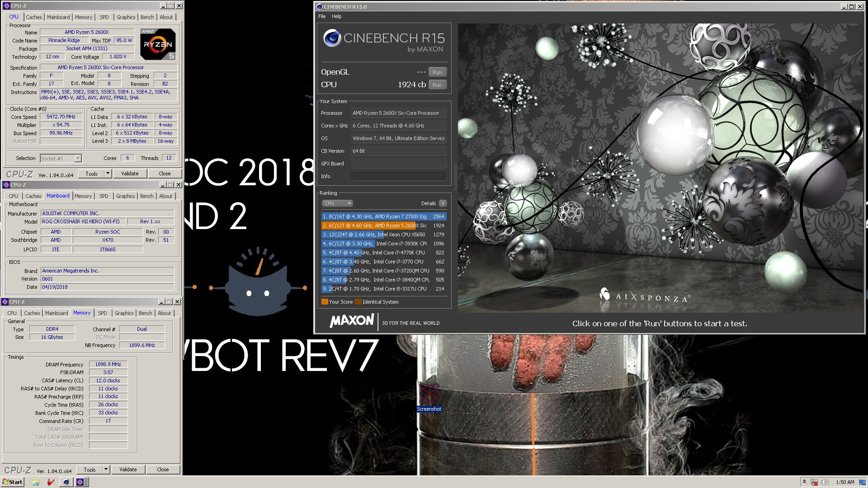Show hidden system tray icons

pos(804,482)
